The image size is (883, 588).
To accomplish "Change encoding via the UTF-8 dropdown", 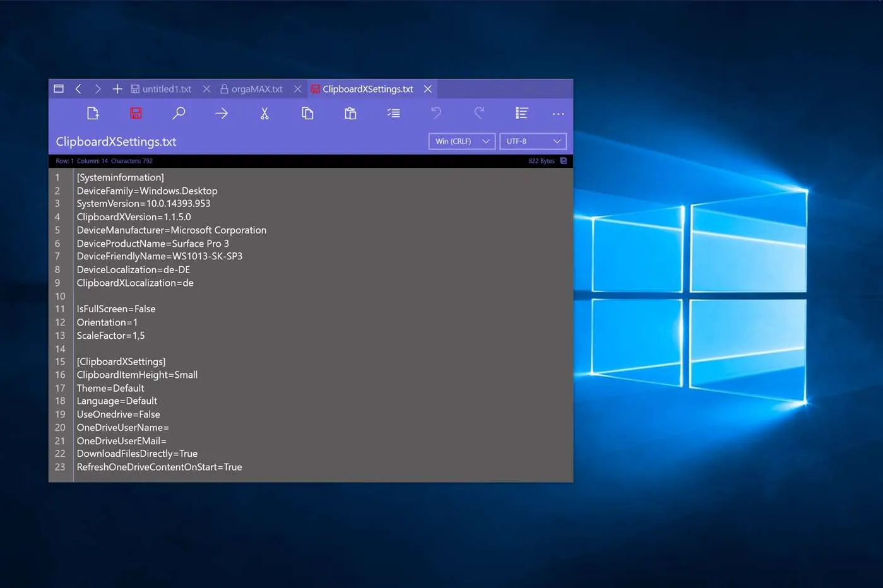I will [533, 141].
